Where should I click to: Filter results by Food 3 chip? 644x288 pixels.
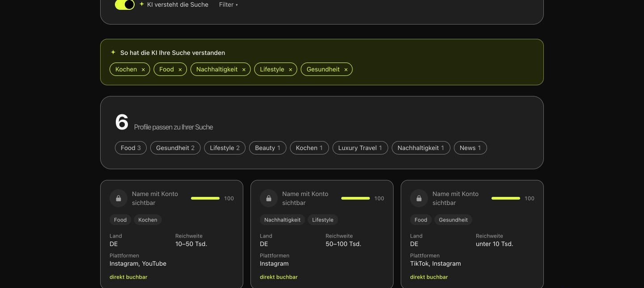[131, 148]
